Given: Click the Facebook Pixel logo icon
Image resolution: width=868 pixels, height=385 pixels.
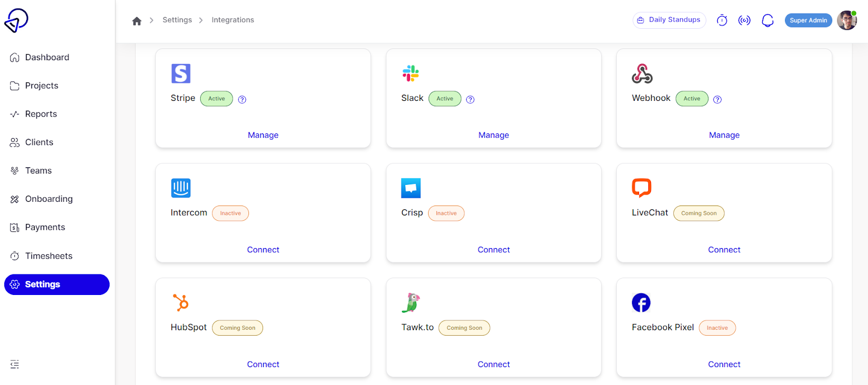Looking at the screenshot, I should tap(641, 303).
